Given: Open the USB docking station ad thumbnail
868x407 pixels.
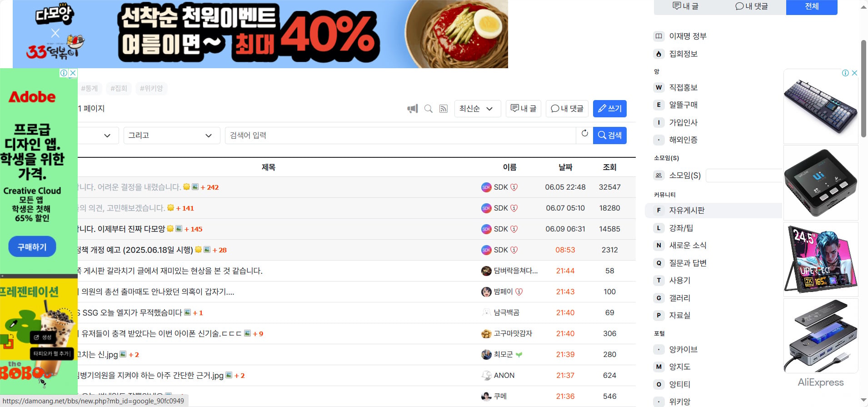Looking at the screenshot, I should (821, 336).
